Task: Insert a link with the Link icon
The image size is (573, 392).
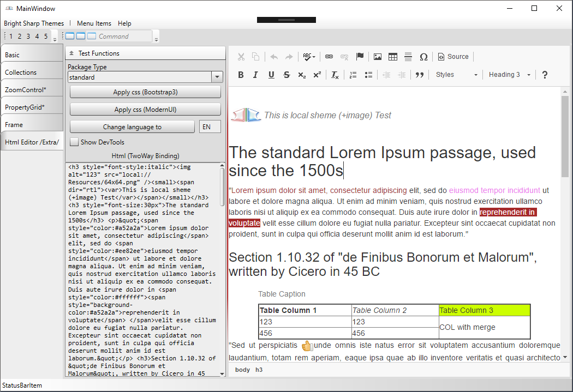Action: coord(329,57)
